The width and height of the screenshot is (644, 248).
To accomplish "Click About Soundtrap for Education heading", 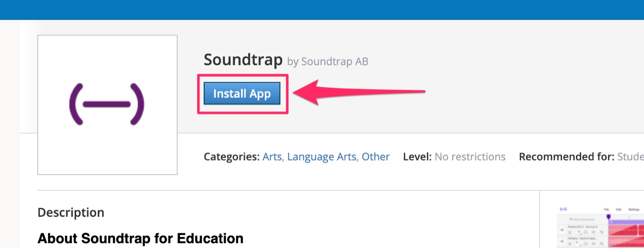I will (141, 238).
